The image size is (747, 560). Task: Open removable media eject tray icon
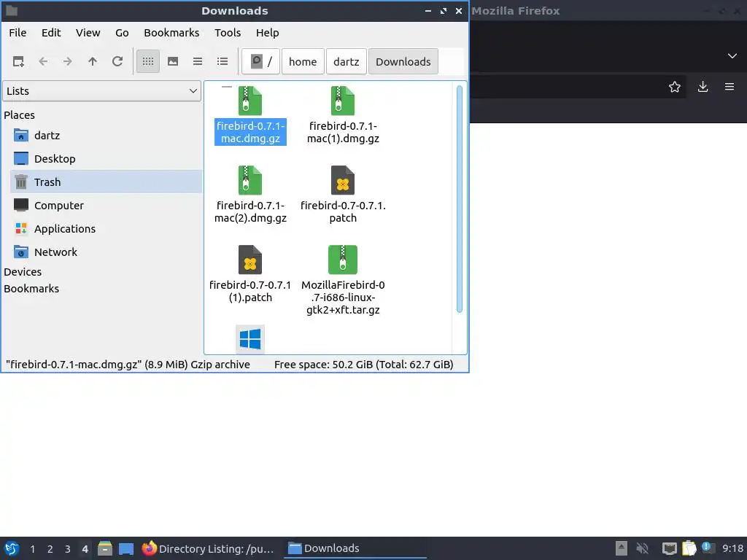(x=622, y=548)
